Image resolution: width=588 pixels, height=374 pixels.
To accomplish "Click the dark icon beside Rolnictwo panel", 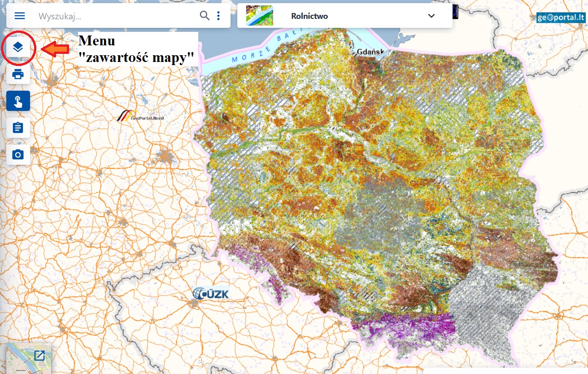I will pos(456,12).
